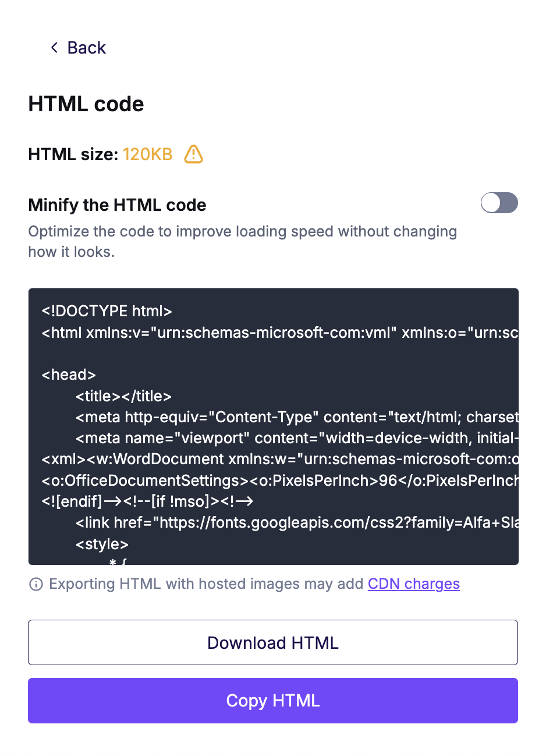Go back via the Back text
The width and height of the screenshot is (546, 756).
(87, 48)
